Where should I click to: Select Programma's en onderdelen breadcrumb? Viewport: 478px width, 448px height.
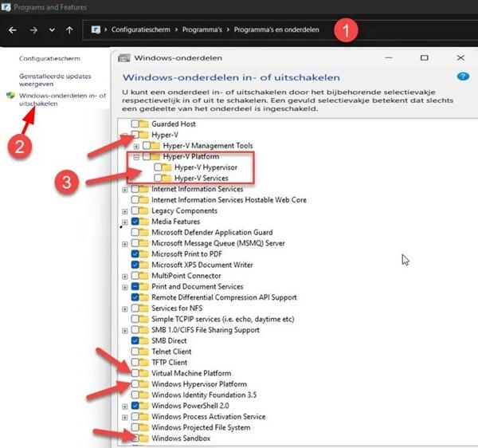pyautogui.click(x=276, y=29)
